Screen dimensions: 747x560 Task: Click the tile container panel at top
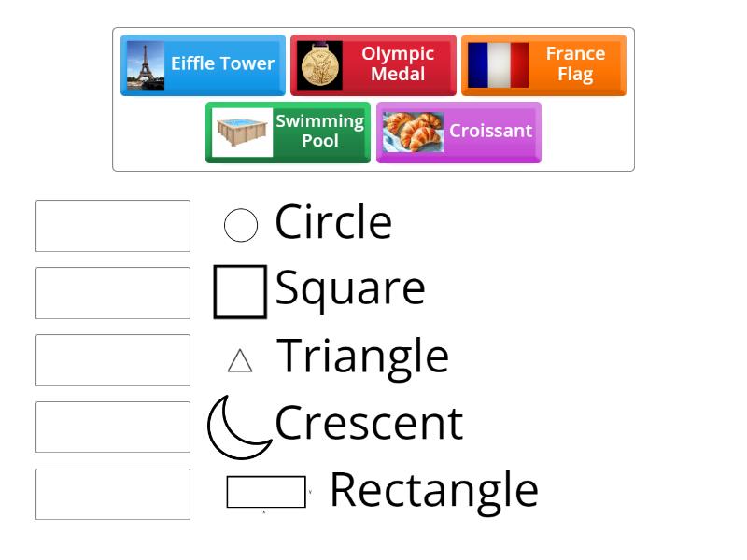pyautogui.click(x=373, y=98)
